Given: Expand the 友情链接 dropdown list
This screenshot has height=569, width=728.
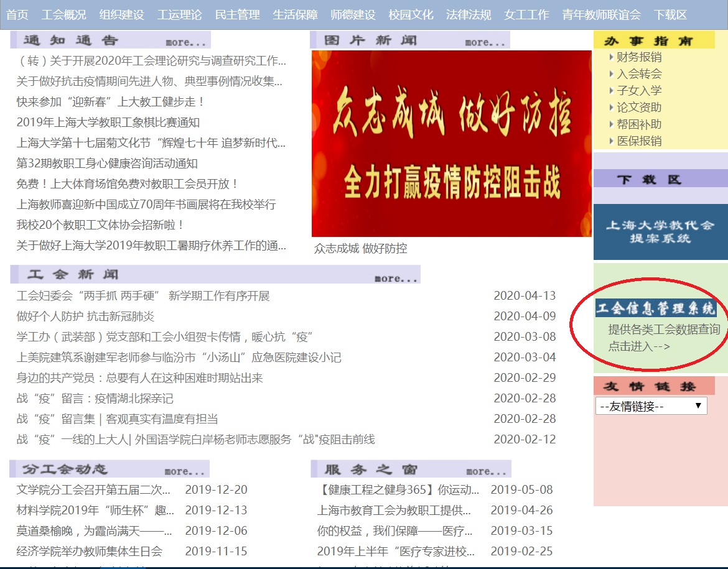Looking at the screenshot, I should pos(651,405).
